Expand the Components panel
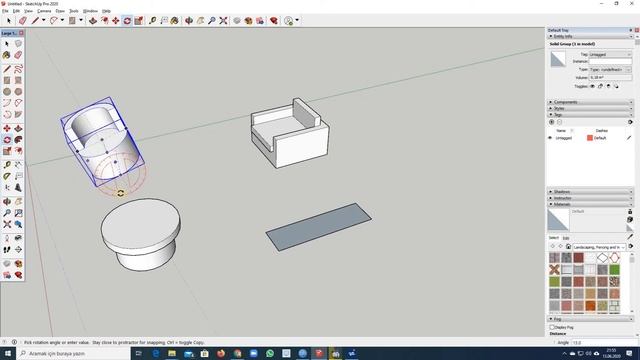Screen dimensions: 640x360 pyautogui.click(x=590, y=102)
